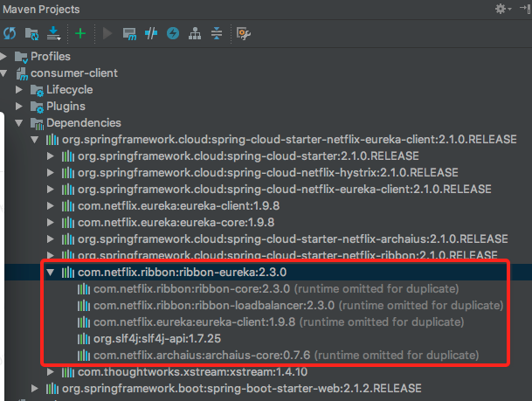This screenshot has height=401, width=532.
Task: Click Download Sources and Documentation icon
Action: [53, 33]
